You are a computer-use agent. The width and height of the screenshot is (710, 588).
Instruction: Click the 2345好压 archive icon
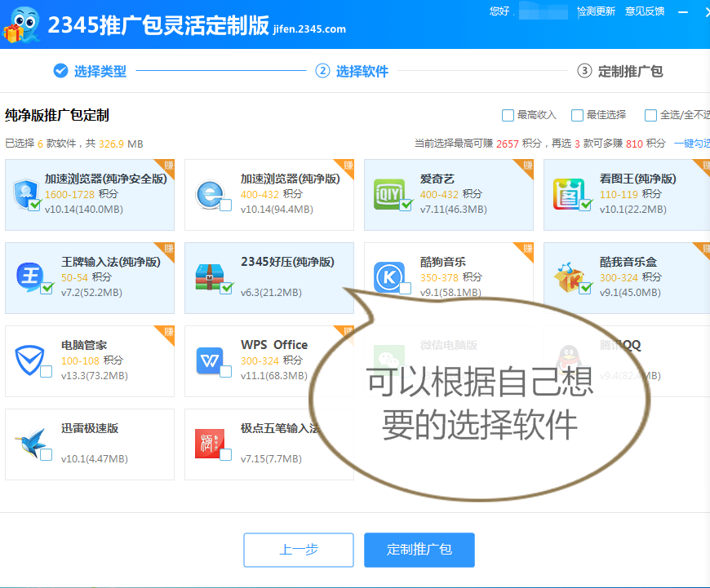tap(210, 276)
